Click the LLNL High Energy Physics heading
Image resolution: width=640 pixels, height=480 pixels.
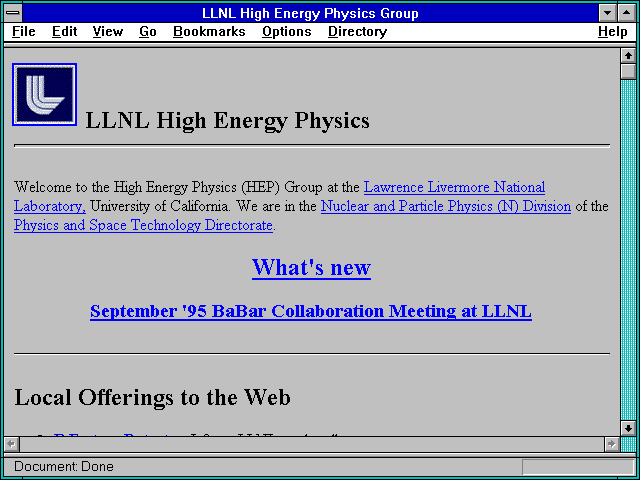227,120
